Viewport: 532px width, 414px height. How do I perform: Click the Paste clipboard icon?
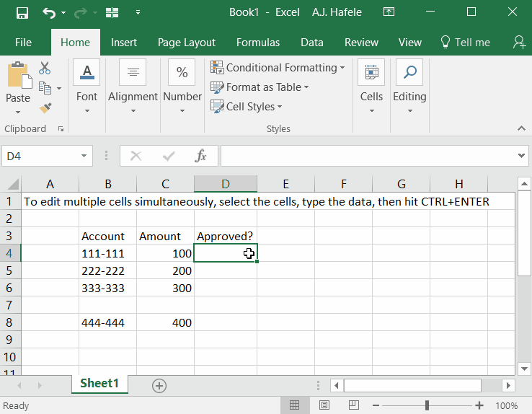click(19, 75)
